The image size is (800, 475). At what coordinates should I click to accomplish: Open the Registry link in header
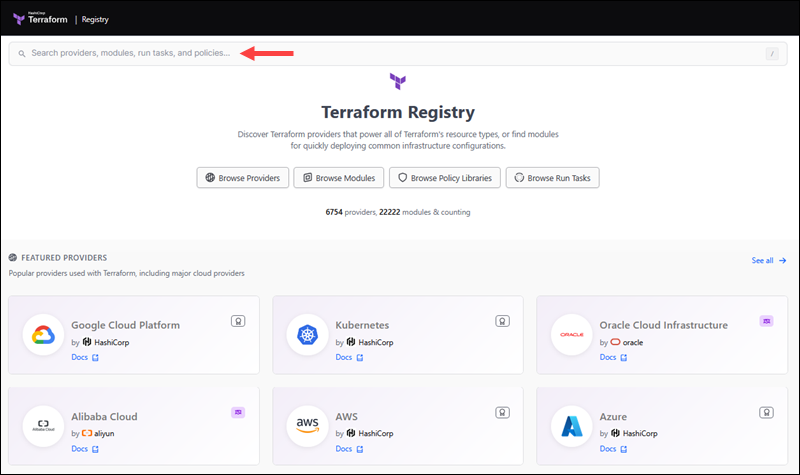tap(95, 19)
